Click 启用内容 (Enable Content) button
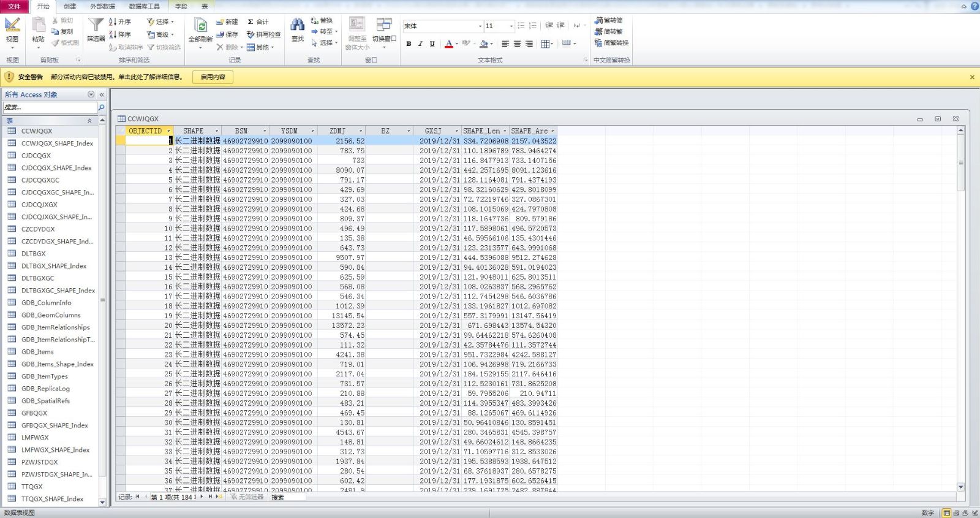Image resolution: width=980 pixels, height=518 pixels. tap(213, 77)
